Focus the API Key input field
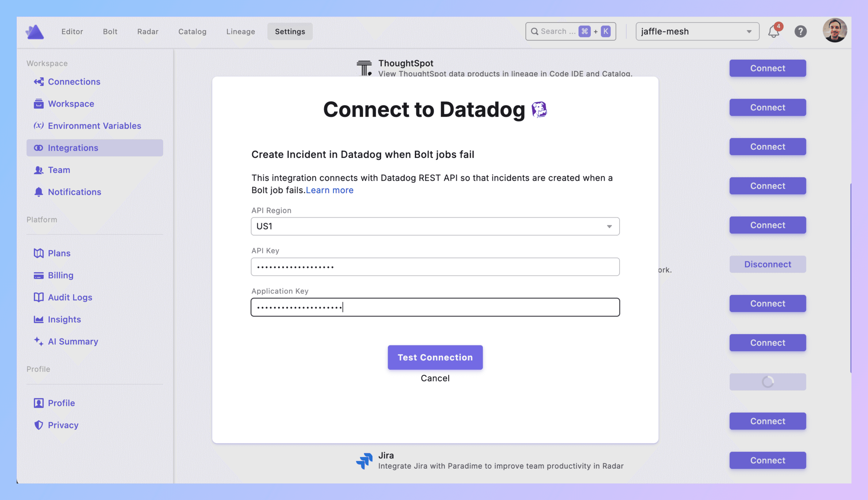 tap(435, 267)
